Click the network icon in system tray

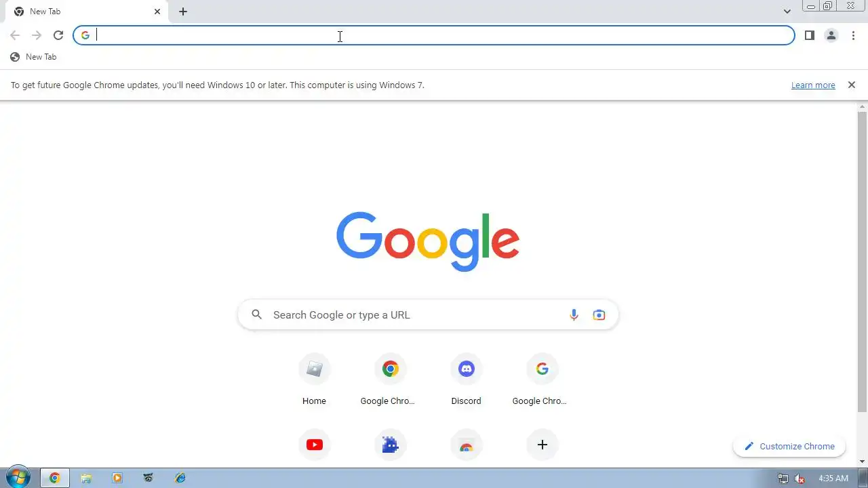point(783,479)
